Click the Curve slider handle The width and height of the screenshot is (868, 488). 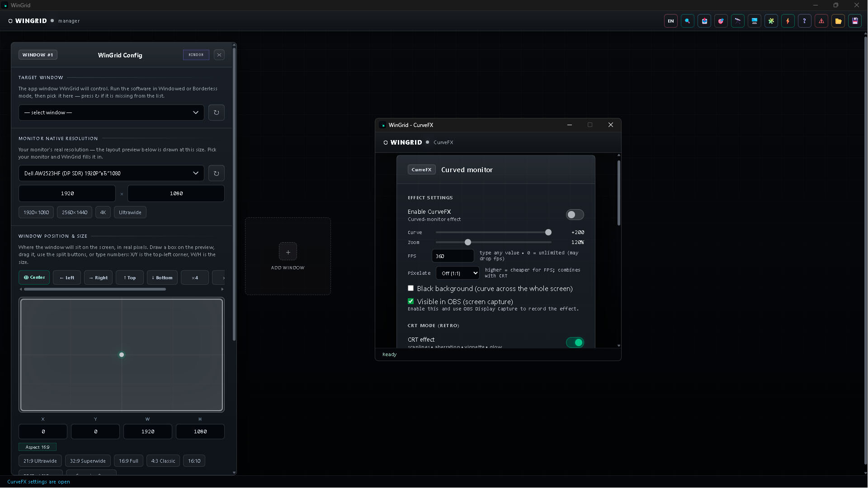[548, 232]
